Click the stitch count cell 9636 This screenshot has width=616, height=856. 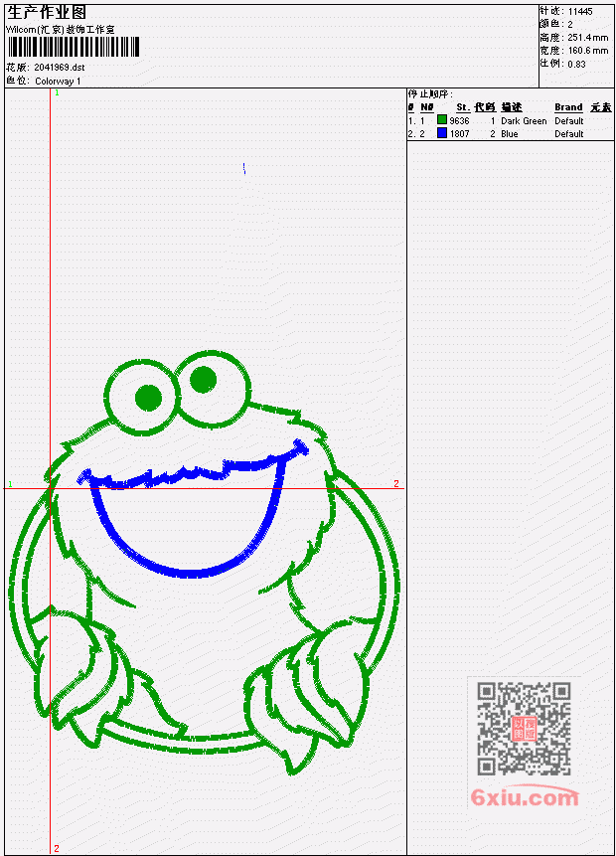459,121
